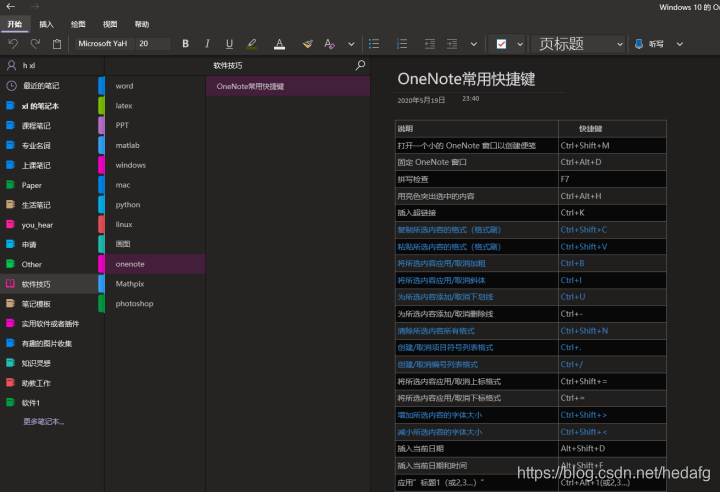Open the tags dropdown arrow
The image size is (720, 492).
coord(520,44)
